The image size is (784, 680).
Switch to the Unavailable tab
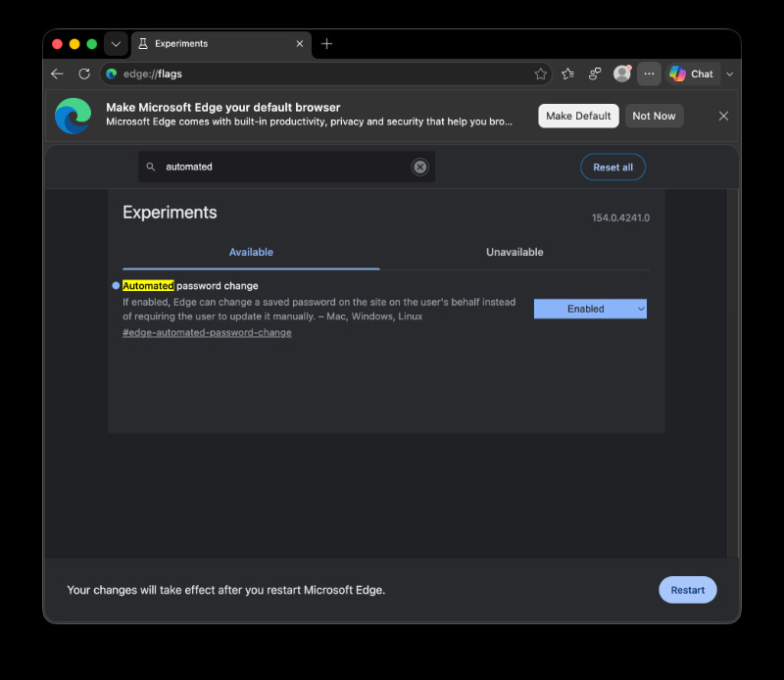click(x=514, y=253)
